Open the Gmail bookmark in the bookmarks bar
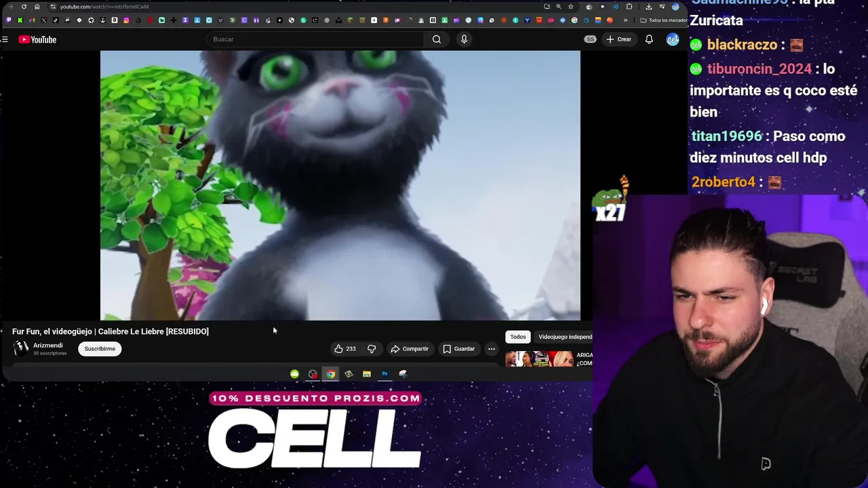Viewport: 868px width, 488px height. click(32, 20)
